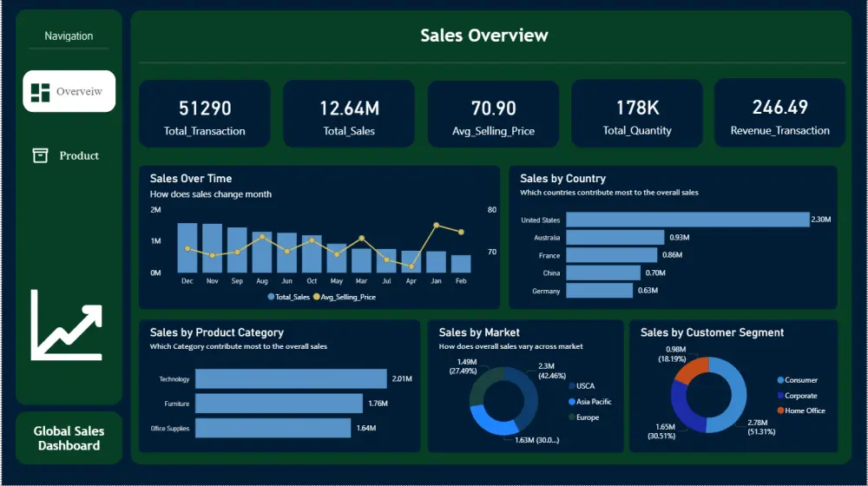Click the Avg_Selling_Price legend marker
Viewport: 868px width, 486px height.
point(316,297)
